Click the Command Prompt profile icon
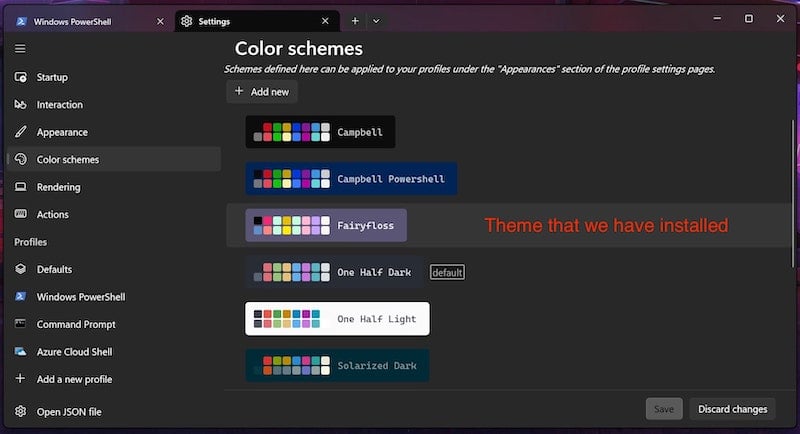Image resolution: width=800 pixels, height=434 pixels. coord(20,324)
